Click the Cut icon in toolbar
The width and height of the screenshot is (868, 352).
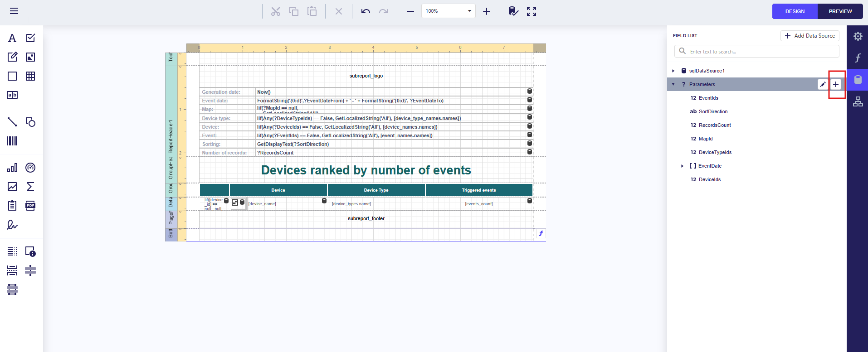pyautogui.click(x=276, y=11)
